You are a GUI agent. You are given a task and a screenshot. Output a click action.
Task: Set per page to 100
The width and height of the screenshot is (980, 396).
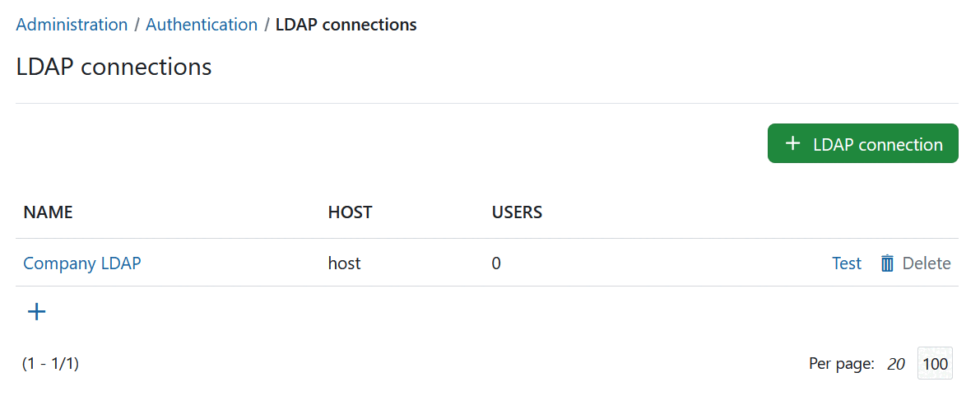coord(935,364)
